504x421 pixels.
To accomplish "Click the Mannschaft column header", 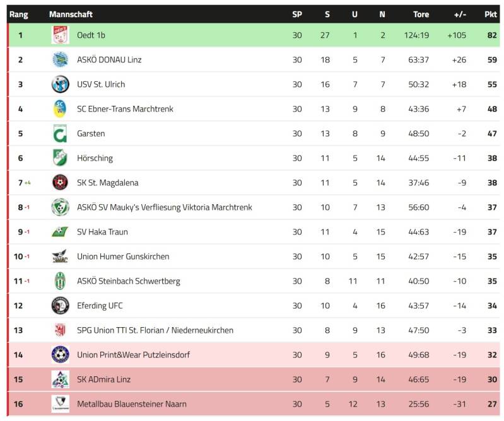I will (x=71, y=14).
